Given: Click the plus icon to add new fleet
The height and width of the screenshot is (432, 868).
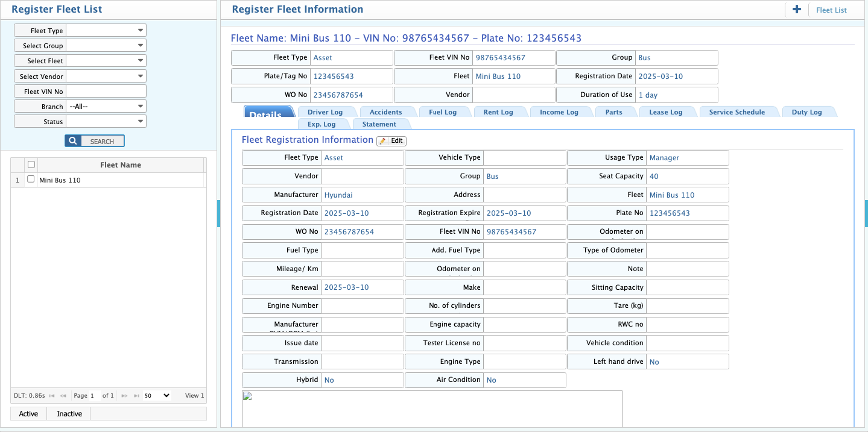Looking at the screenshot, I should 796,10.
